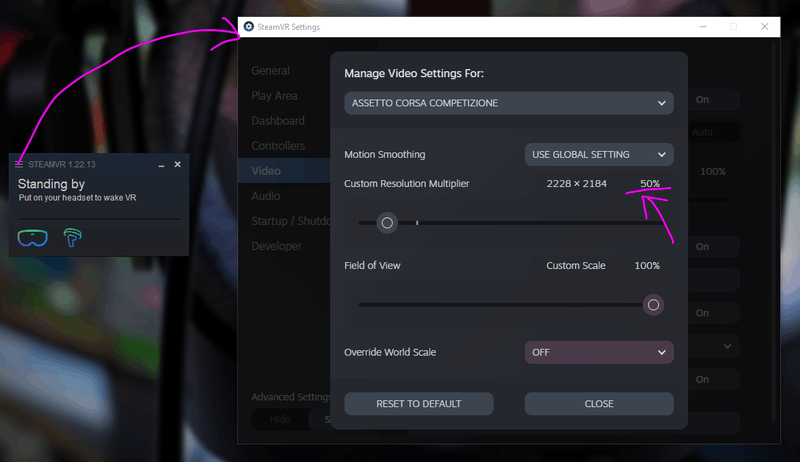800x462 pixels.
Task: Click the VR headset status icon
Action: [33, 238]
